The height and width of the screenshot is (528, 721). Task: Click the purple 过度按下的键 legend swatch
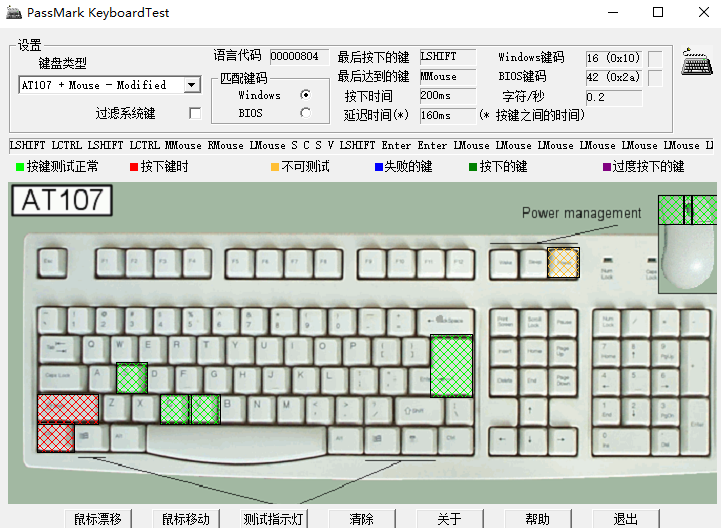(607, 167)
